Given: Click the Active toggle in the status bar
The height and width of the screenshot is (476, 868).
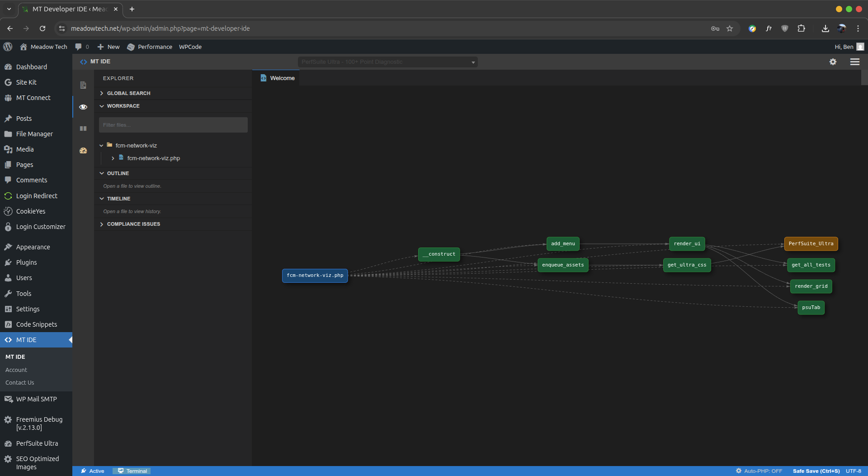Looking at the screenshot, I should coord(93,471).
